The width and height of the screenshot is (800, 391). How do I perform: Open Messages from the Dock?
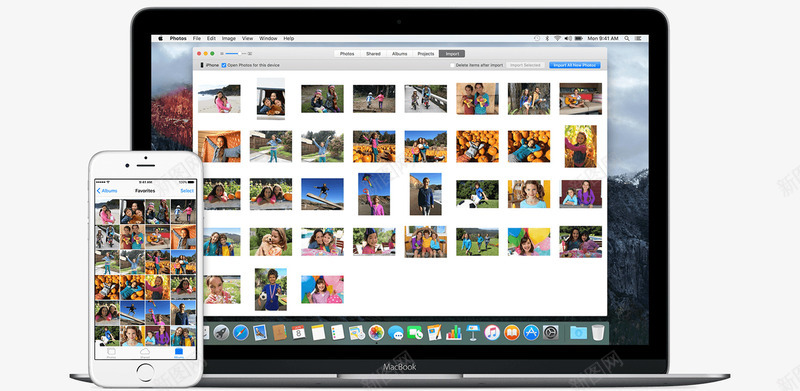tap(396, 333)
